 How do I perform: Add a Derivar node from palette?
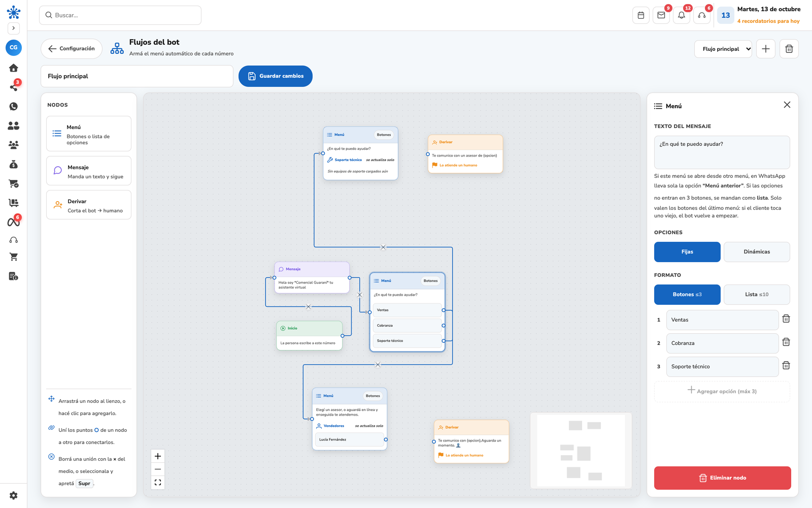tap(89, 205)
